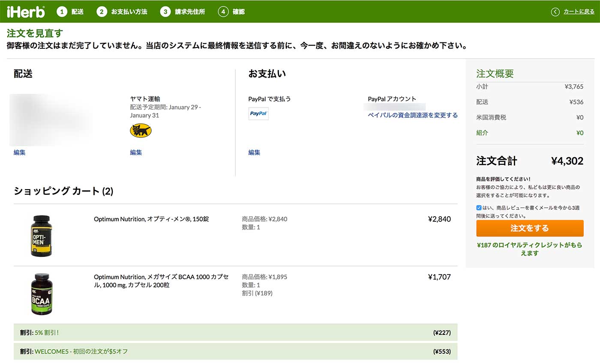The image size is (600, 364).
Task: Open the 配送 step tab
Action: [78, 12]
